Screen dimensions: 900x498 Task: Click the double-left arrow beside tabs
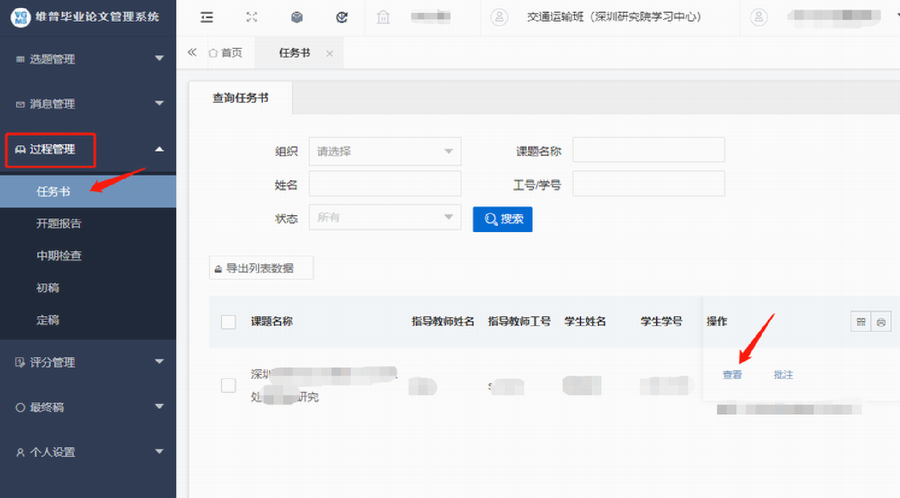pos(192,52)
